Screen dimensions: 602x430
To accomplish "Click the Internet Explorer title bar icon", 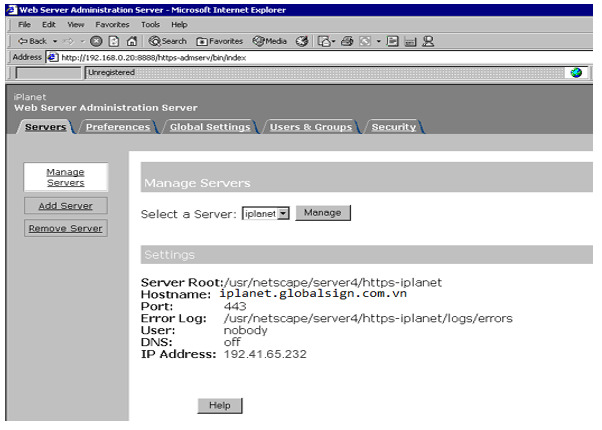I will 12,10.
